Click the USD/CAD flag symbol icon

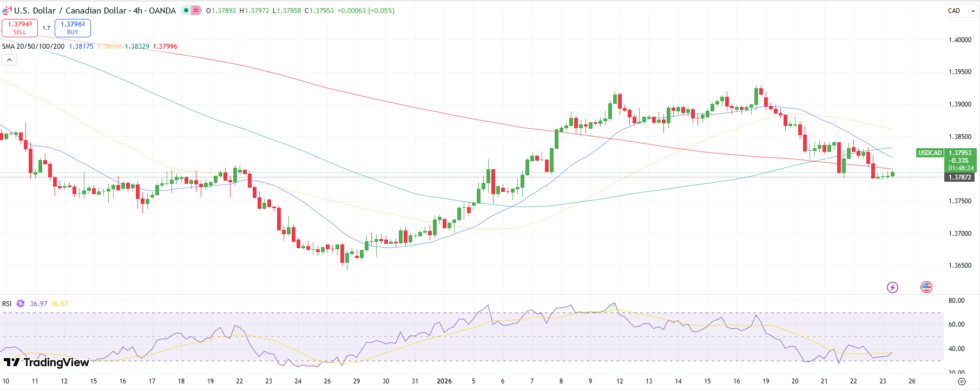(x=6, y=10)
